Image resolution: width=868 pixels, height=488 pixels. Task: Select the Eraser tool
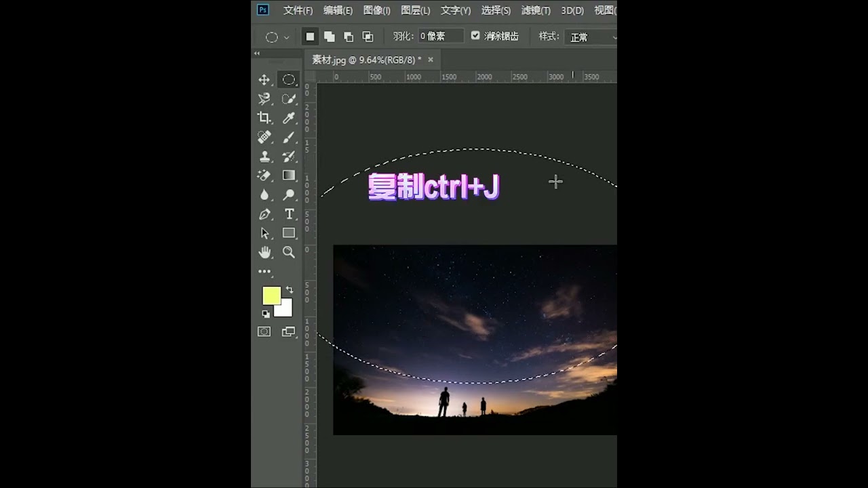point(264,175)
